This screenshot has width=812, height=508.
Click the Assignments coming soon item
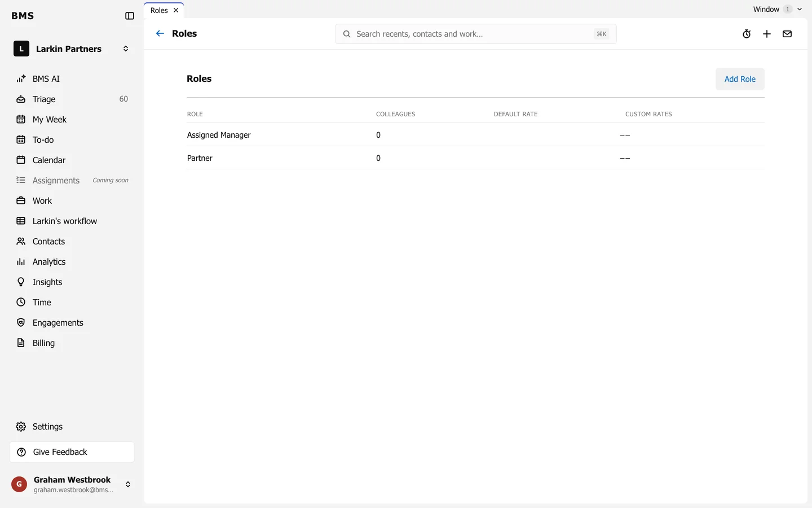click(72, 181)
